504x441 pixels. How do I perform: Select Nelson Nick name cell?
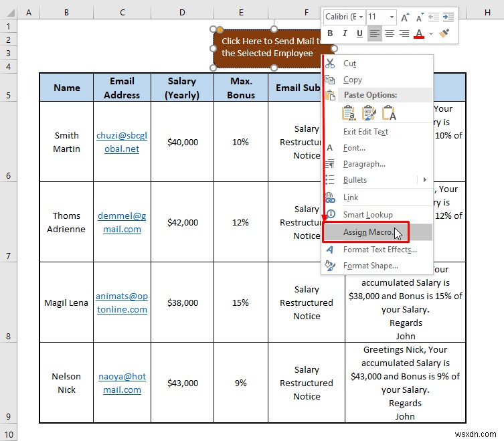click(x=66, y=383)
